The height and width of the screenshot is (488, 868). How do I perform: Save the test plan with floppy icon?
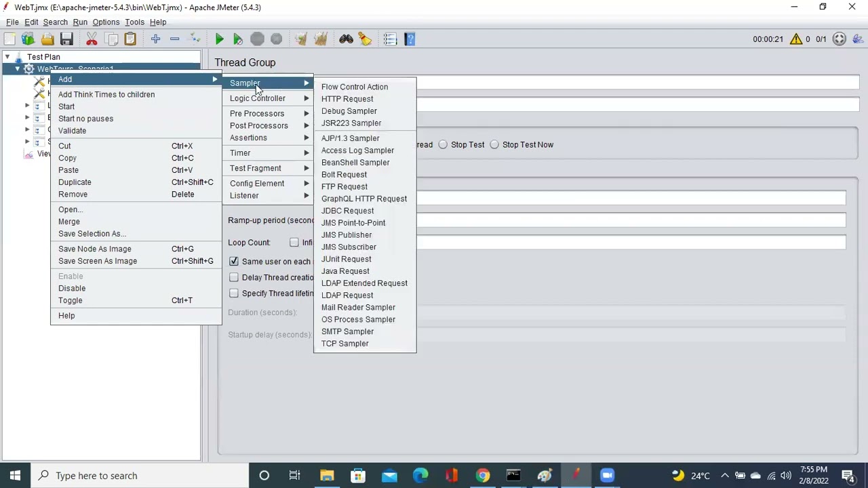coord(66,39)
